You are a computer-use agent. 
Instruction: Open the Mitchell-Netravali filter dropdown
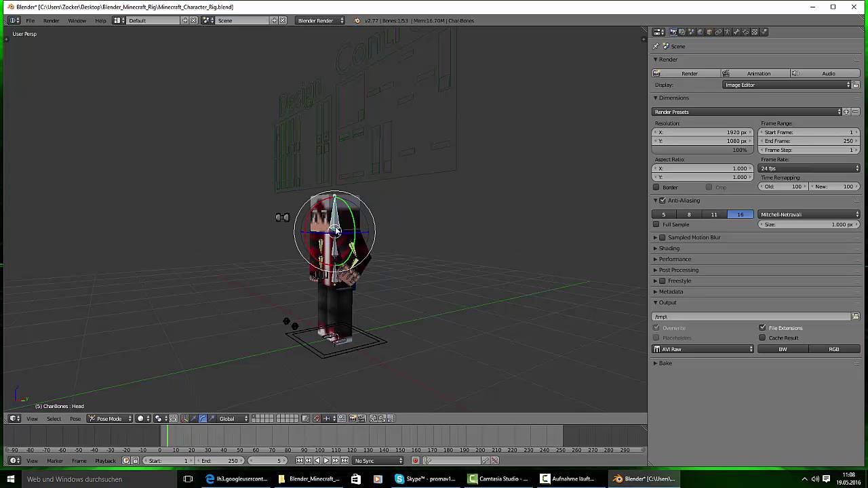809,214
